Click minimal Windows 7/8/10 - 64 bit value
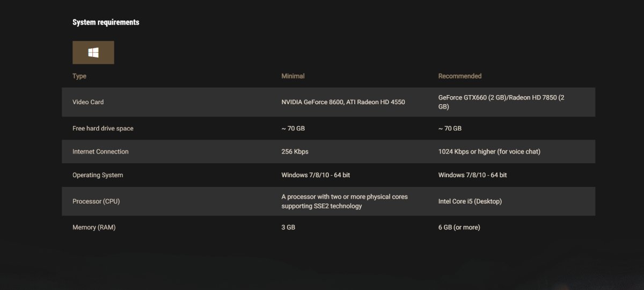The width and height of the screenshot is (644, 290). (x=316, y=175)
